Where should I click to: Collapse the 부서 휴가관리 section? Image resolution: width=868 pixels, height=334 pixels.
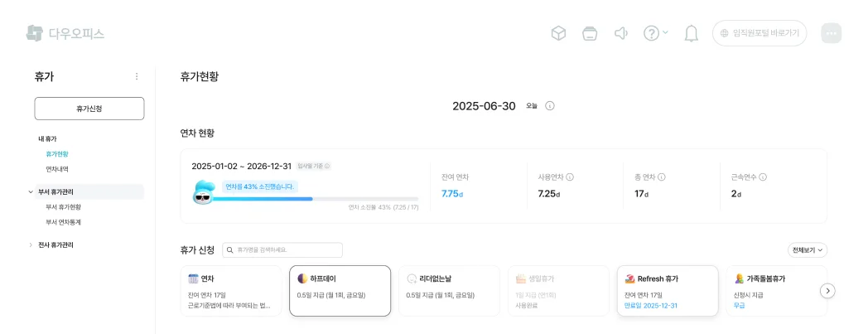[x=31, y=191]
